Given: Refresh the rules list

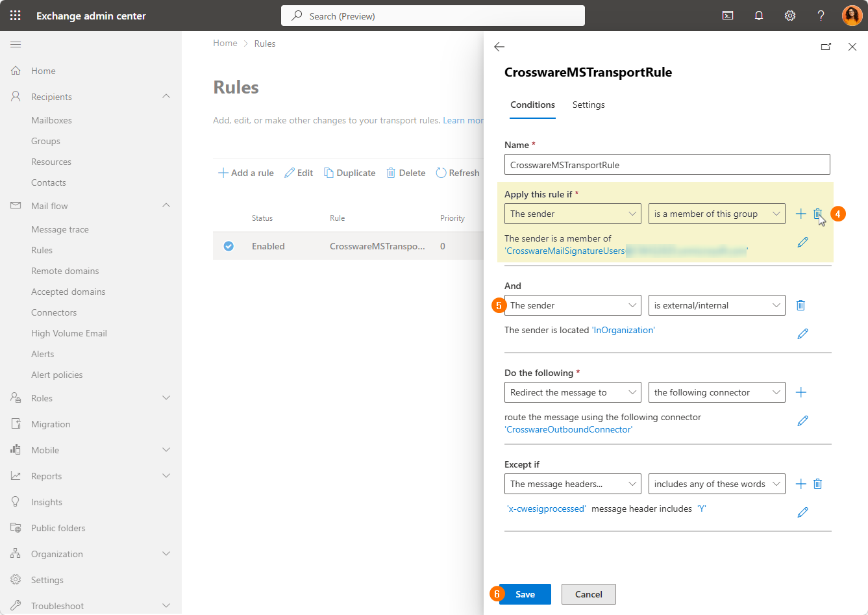Looking at the screenshot, I should [x=458, y=173].
